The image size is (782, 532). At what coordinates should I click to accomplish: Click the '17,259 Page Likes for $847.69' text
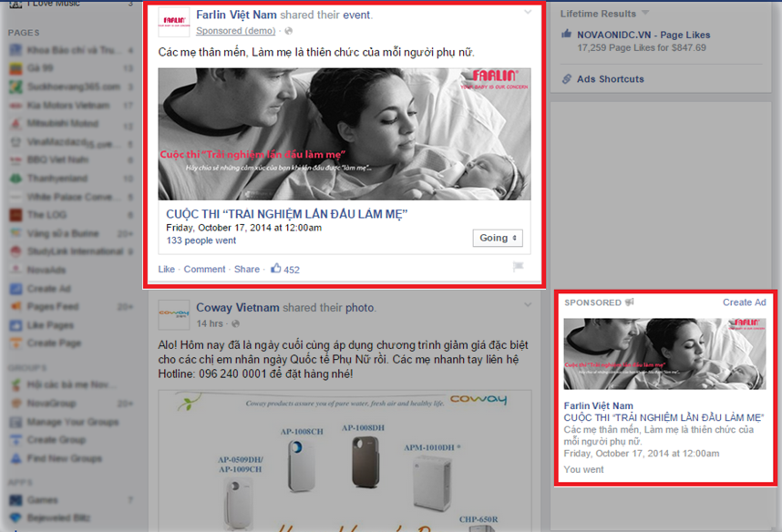642,48
